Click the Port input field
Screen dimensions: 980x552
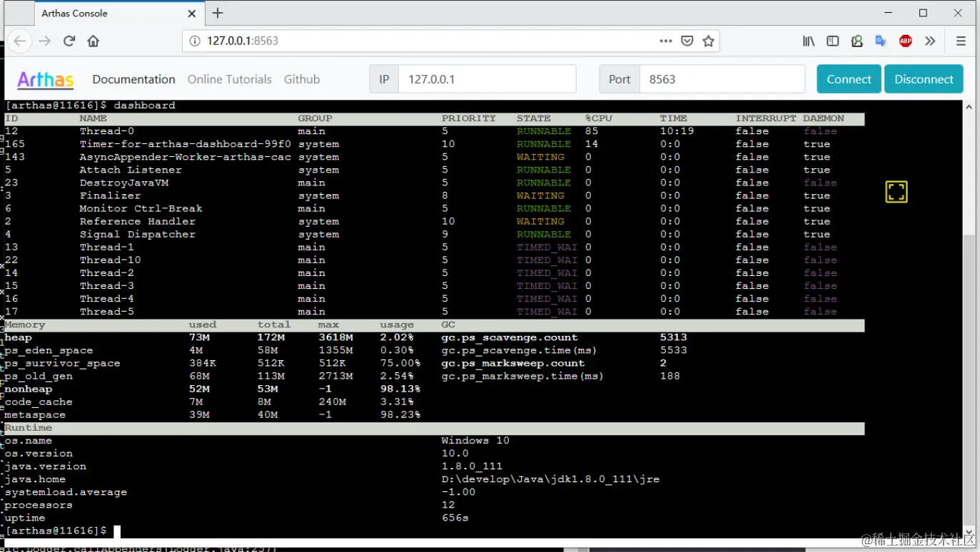click(x=721, y=79)
